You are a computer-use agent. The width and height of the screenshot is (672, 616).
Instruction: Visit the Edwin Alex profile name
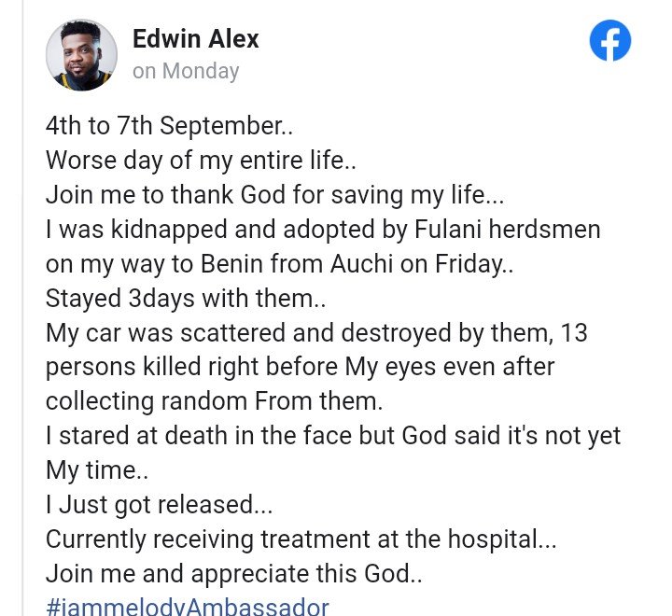coord(195,39)
